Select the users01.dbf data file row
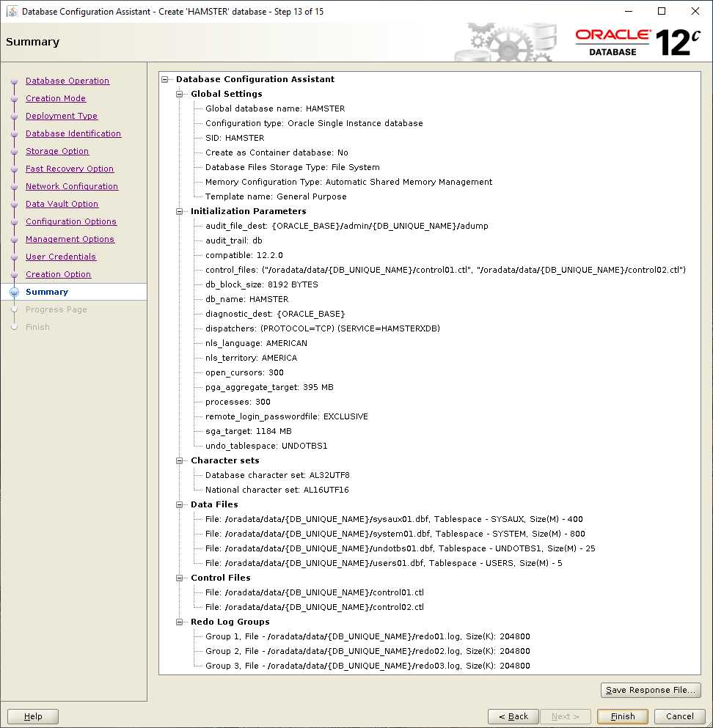Image resolution: width=713 pixels, height=728 pixels. coord(384,563)
